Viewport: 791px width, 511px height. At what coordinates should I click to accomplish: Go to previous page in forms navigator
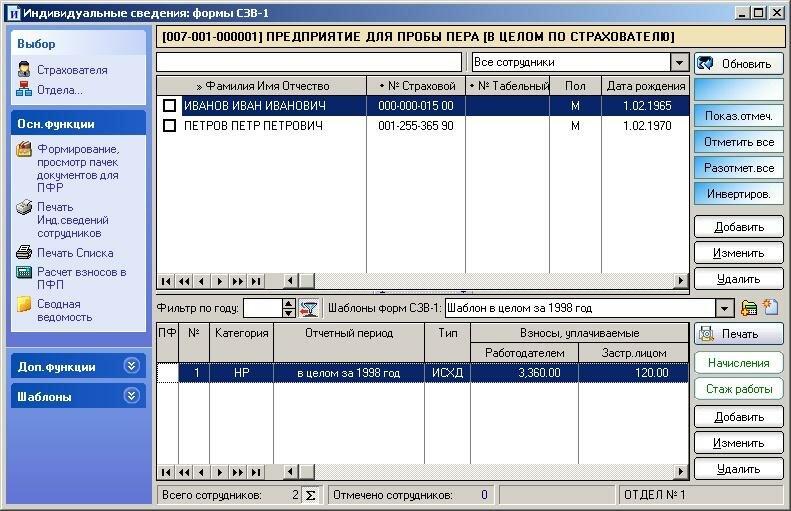[184, 472]
